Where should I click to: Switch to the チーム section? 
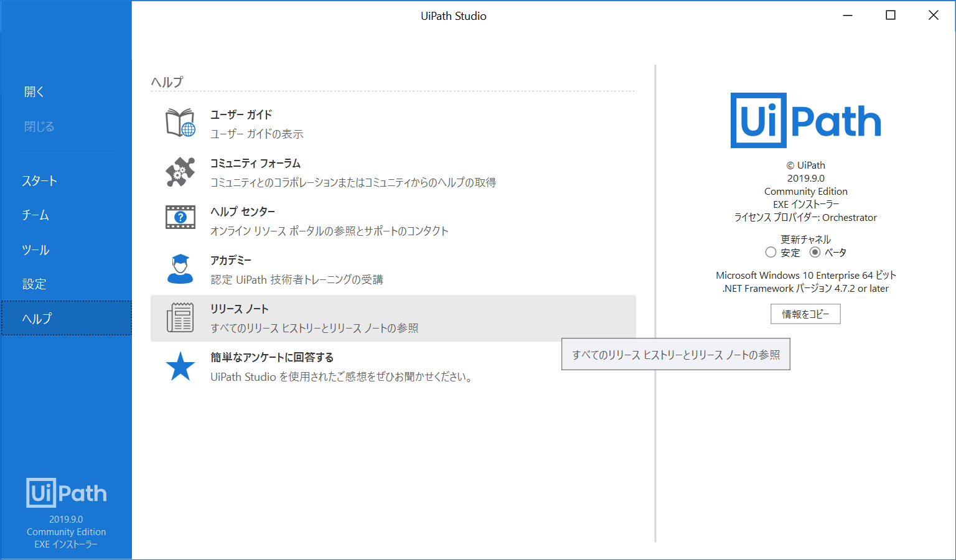click(x=35, y=215)
